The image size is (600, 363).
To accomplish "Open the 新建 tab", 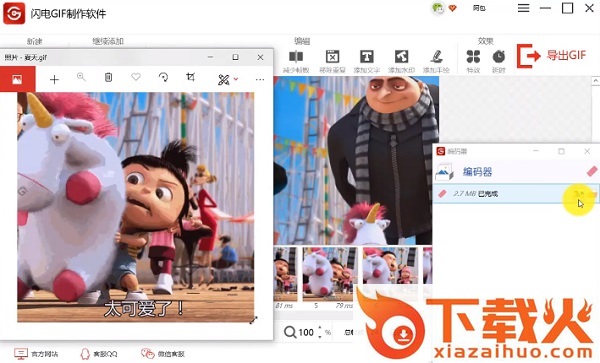I will [x=35, y=41].
